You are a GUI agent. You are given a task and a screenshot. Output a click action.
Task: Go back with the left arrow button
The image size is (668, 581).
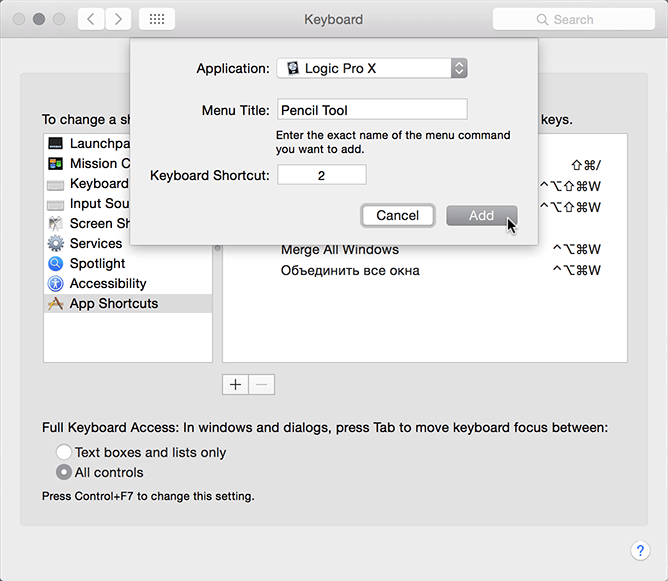pyautogui.click(x=91, y=19)
